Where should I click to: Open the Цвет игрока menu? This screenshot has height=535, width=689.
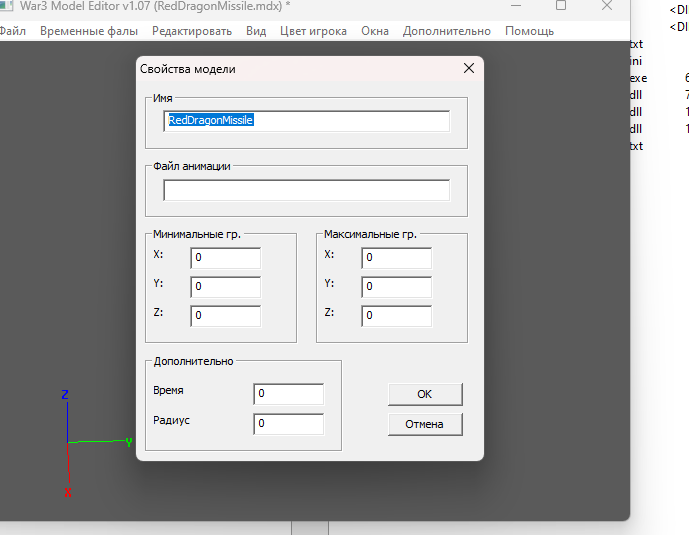(x=313, y=31)
